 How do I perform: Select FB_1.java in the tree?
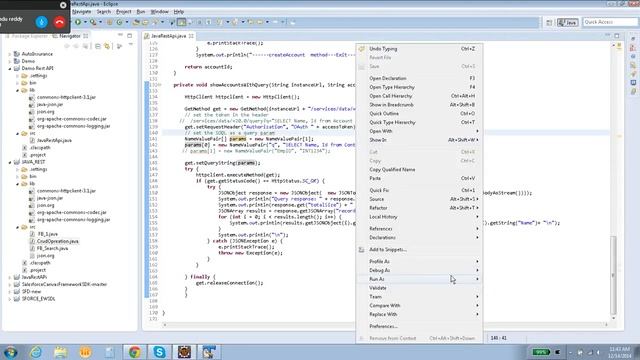point(47,234)
